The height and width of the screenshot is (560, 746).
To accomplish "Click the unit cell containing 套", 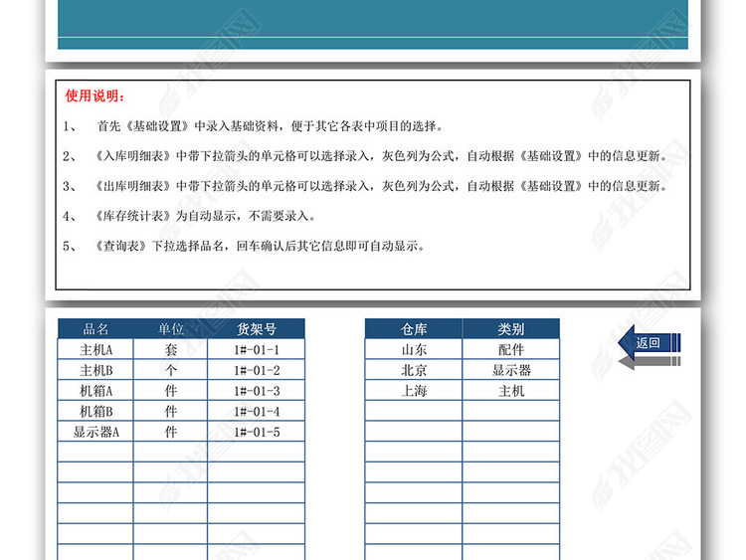I will 170,350.
